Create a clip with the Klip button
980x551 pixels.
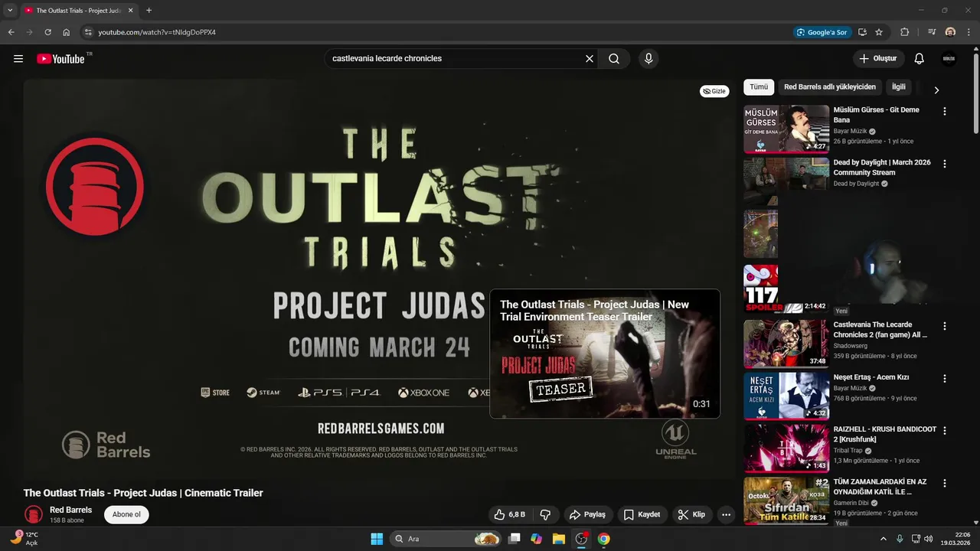click(x=691, y=514)
